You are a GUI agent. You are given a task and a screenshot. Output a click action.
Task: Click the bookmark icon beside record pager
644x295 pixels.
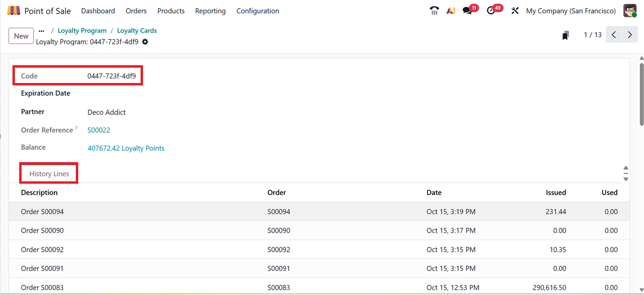(x=566, y=35)
